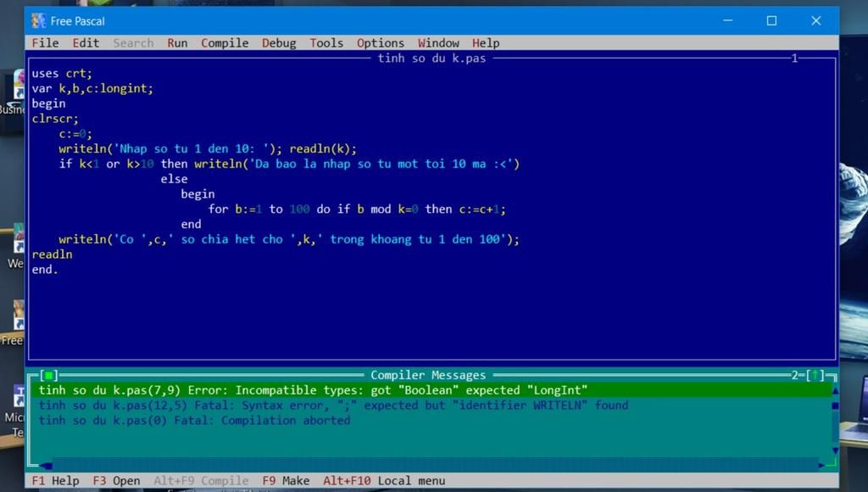Click the readln(k) statement
Viewport: 868px width, 492px height.
(323, 149)
